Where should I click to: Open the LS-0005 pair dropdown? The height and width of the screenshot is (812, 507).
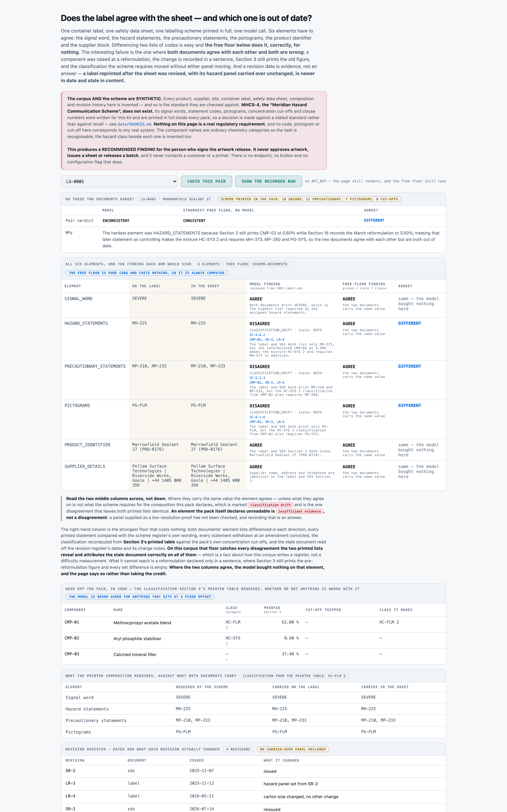tap(119, 182)
